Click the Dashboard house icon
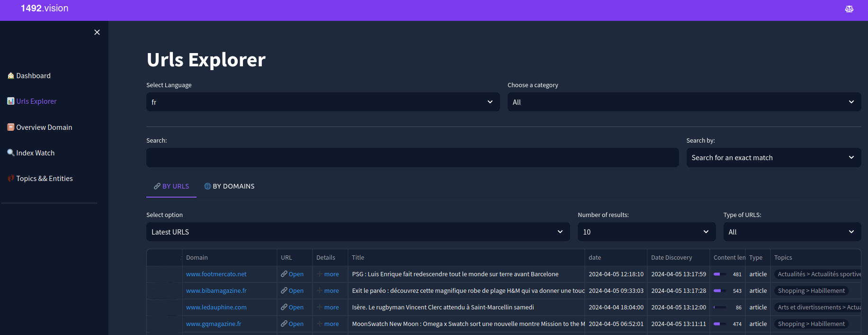Image resolution: width=868 pixels, height=335 pixels. (10, 76)
